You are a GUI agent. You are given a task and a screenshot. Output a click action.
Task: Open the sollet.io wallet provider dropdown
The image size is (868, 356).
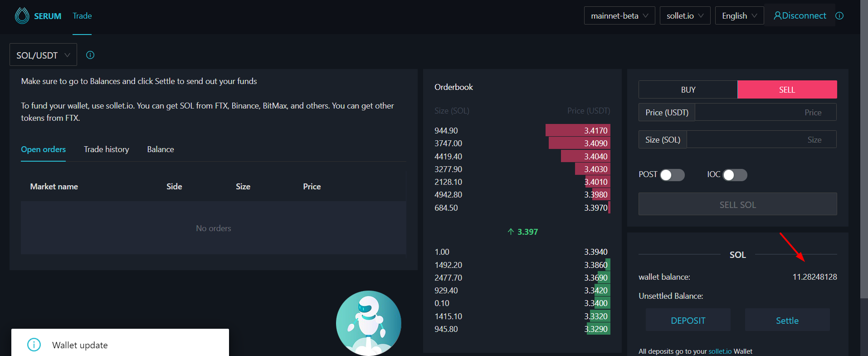pos(685,16)
